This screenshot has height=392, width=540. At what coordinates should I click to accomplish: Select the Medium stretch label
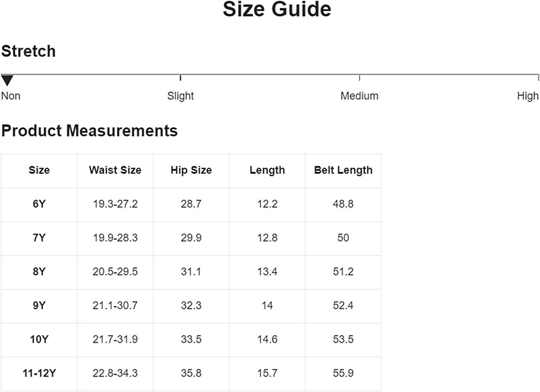[x=359, y=96]
